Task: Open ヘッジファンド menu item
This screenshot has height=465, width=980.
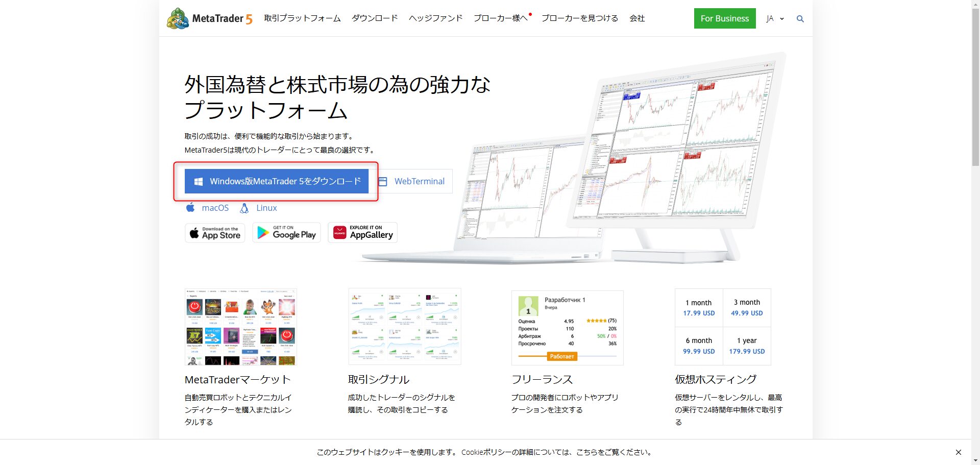Action: (x=435, y=18)
